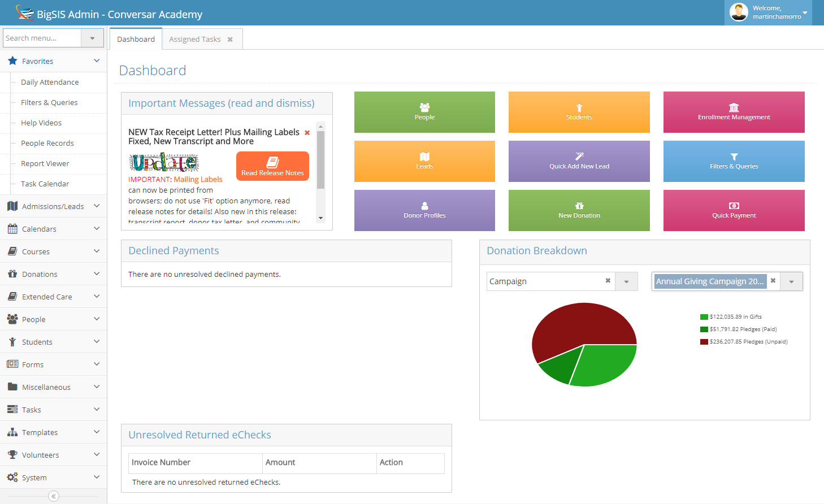Click the Mailing Labels link
The height and width of the screenshot is (504, 824).
(198, 179)
